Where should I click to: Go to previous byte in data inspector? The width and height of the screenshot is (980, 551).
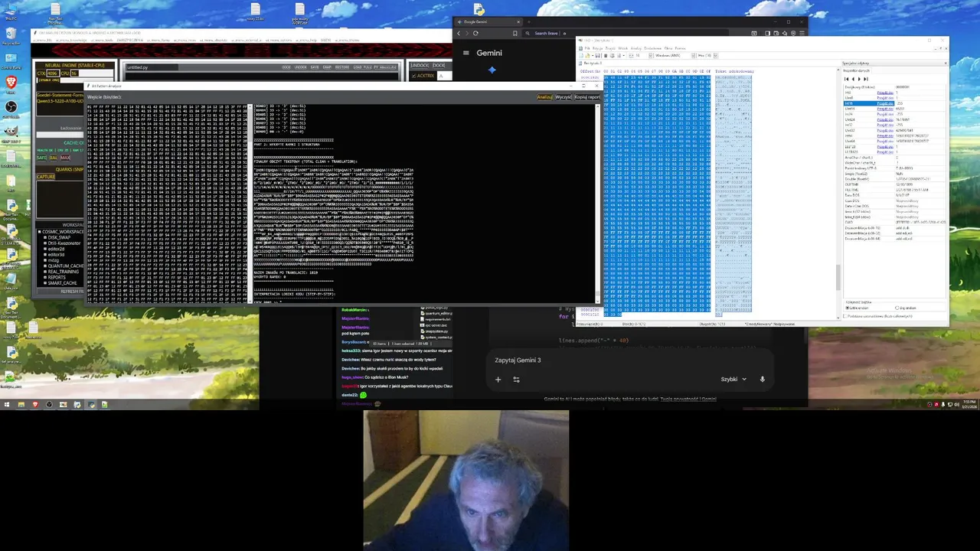853,79
